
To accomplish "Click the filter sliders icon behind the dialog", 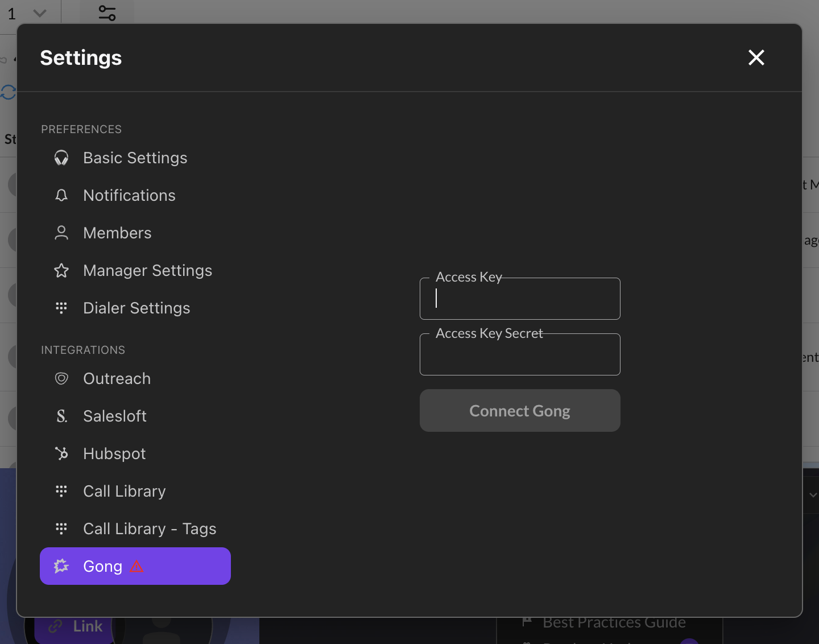I will (107, 13).
